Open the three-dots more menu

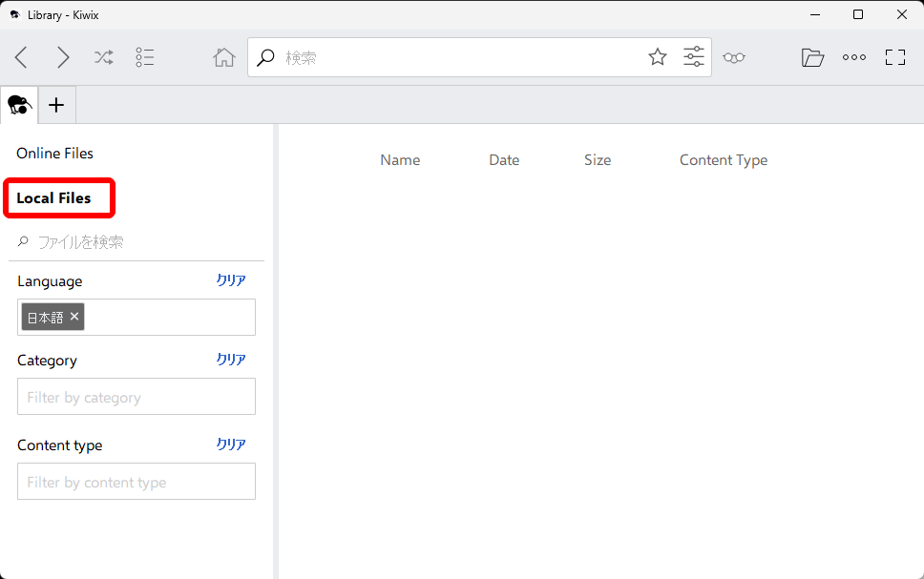854,57
